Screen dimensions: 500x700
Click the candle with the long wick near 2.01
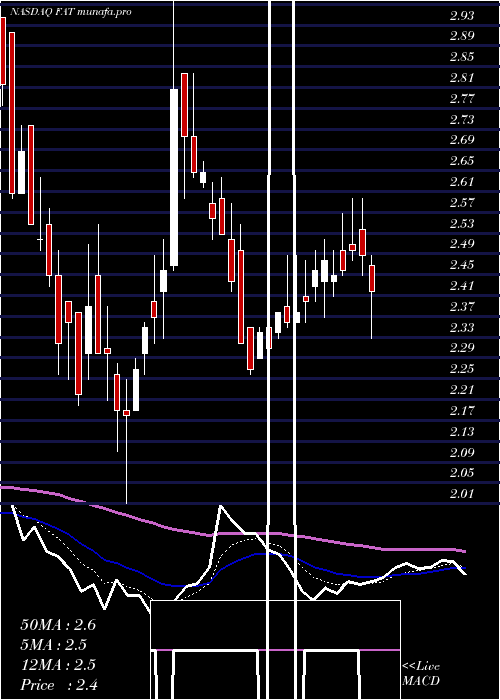coord(126,413)
